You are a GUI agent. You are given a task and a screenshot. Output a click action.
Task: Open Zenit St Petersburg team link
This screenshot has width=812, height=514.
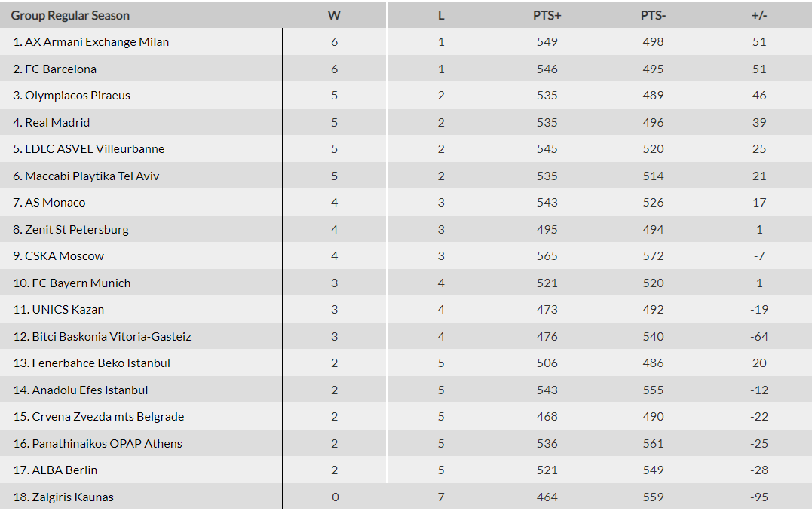tap(77, 230)
